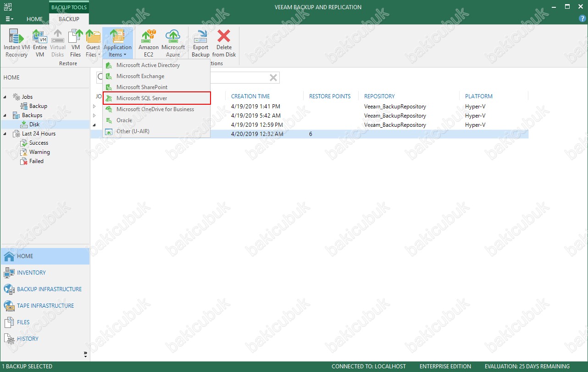Open BACKUP INFRASTRUCTURE view
The image size is (588, 372).
coord(45,289)
